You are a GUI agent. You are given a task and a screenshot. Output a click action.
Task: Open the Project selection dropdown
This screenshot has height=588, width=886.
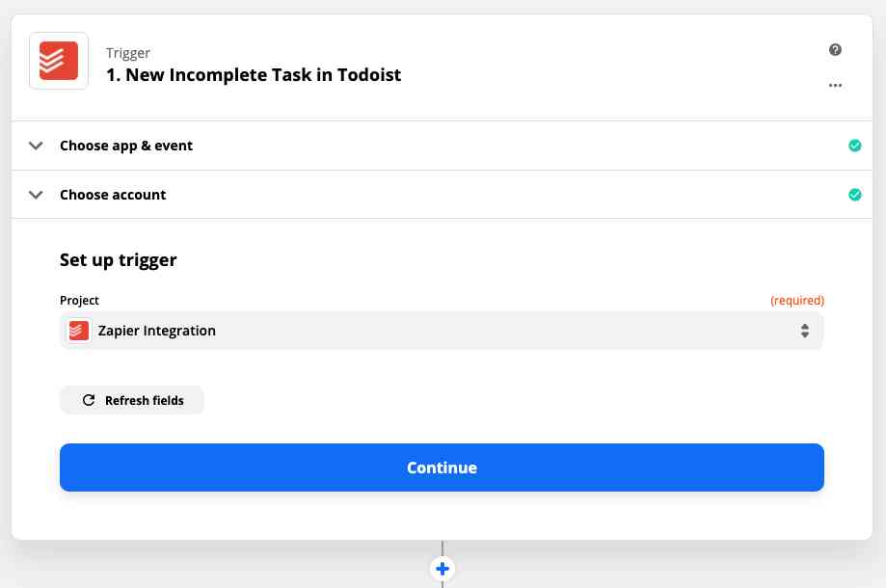click(x=442, y=330)
